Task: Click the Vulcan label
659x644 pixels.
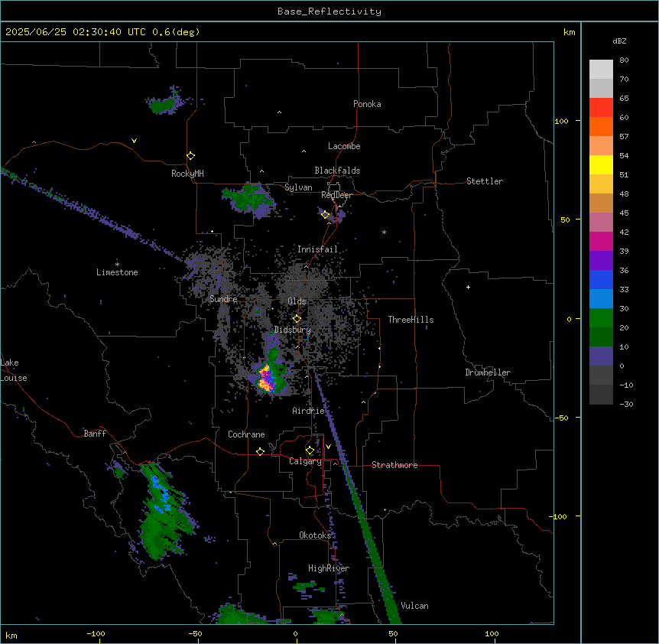Action: 415,606
